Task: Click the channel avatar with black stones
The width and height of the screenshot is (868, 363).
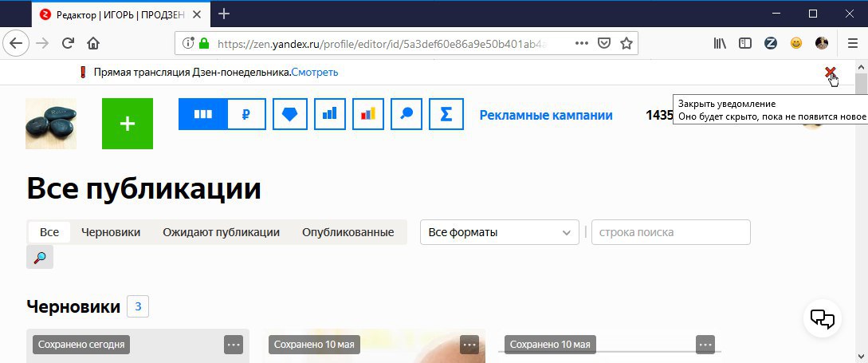Action: (51, 124)
